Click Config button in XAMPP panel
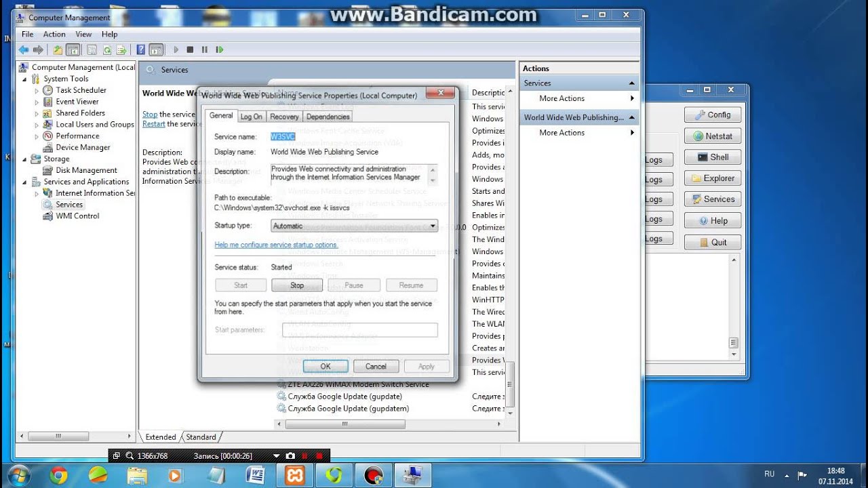Screen dimensions: 868x488 point(712,115)
